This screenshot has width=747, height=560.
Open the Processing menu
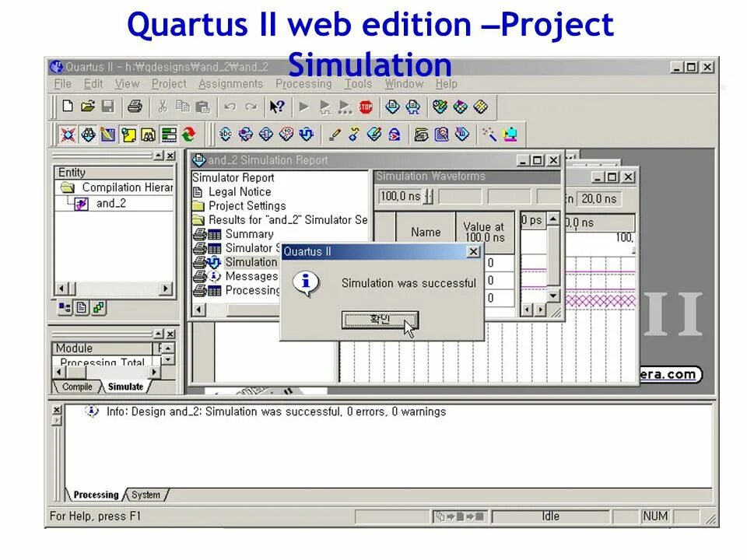(303, 84)
